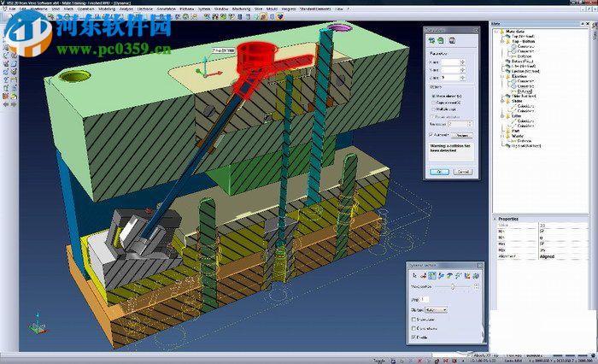598x364 pixels.
Task: Click the first green icon in the translation dialog
Action: click(431, 40)
